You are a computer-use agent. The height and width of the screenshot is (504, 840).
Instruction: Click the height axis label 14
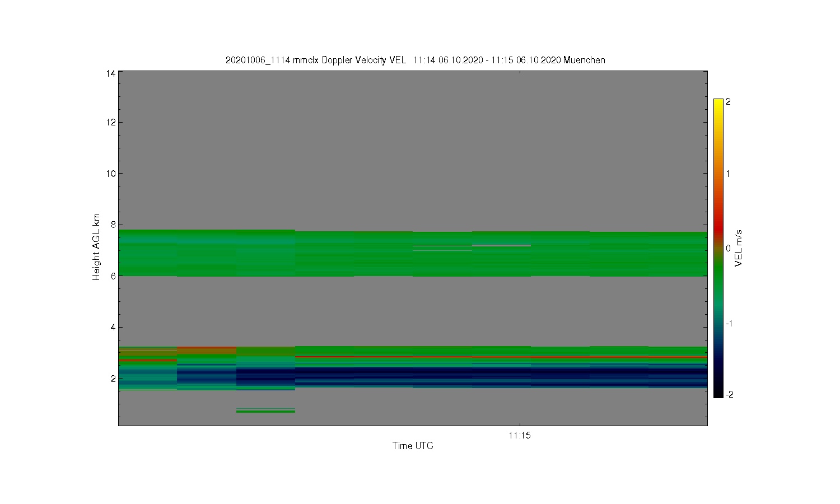point(111,73)
